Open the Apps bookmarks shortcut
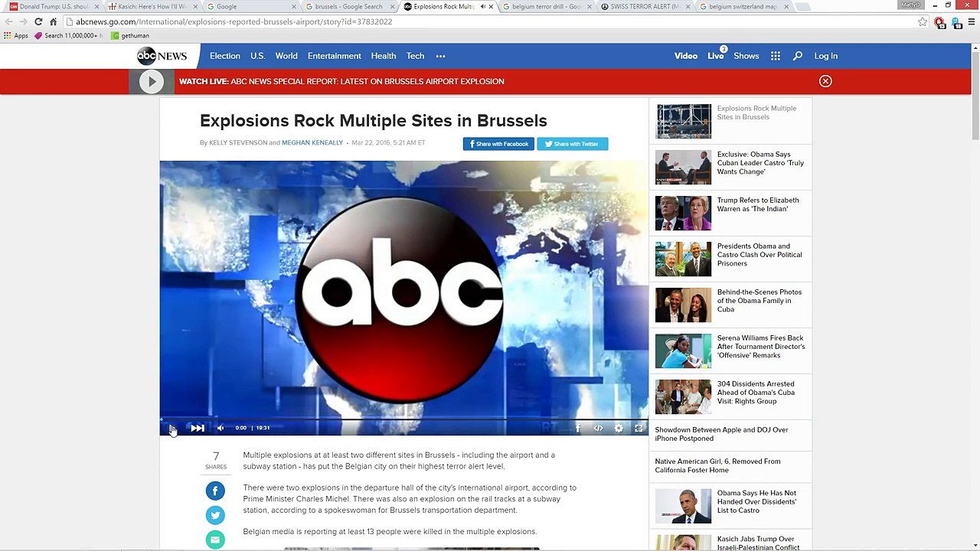Viewport: 980px width, 551px height. (16, 35)
